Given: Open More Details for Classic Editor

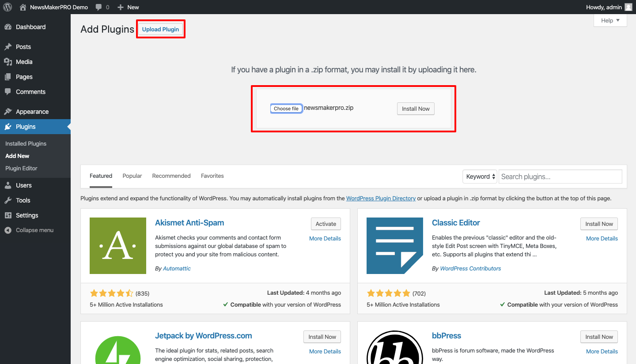Looking at the screenshot, I should tap(602, 238).
